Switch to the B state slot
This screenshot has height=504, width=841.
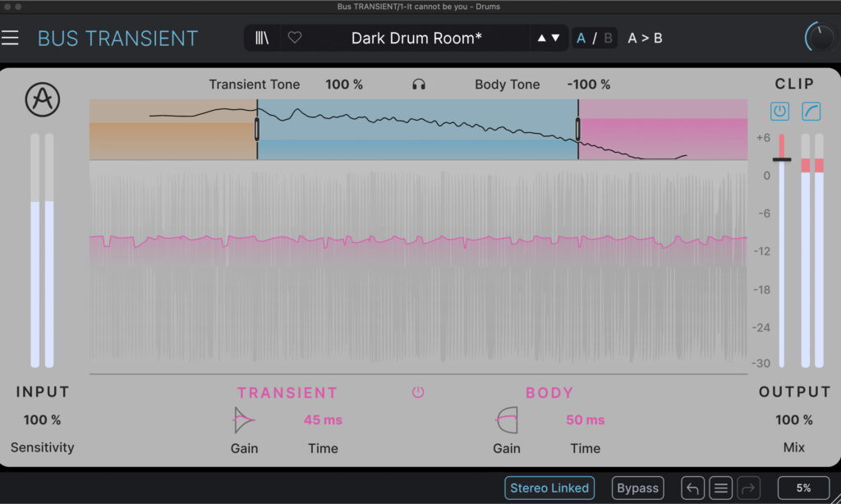[x=608, y=38]
